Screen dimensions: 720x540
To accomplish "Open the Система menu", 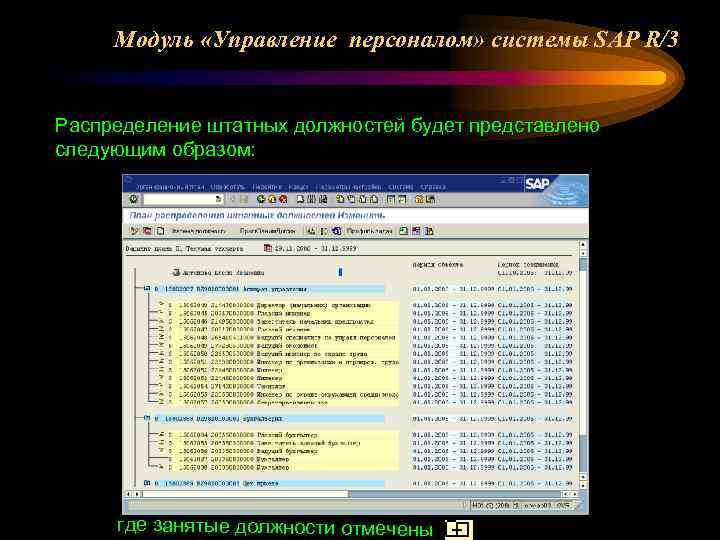I will (400, 187).
